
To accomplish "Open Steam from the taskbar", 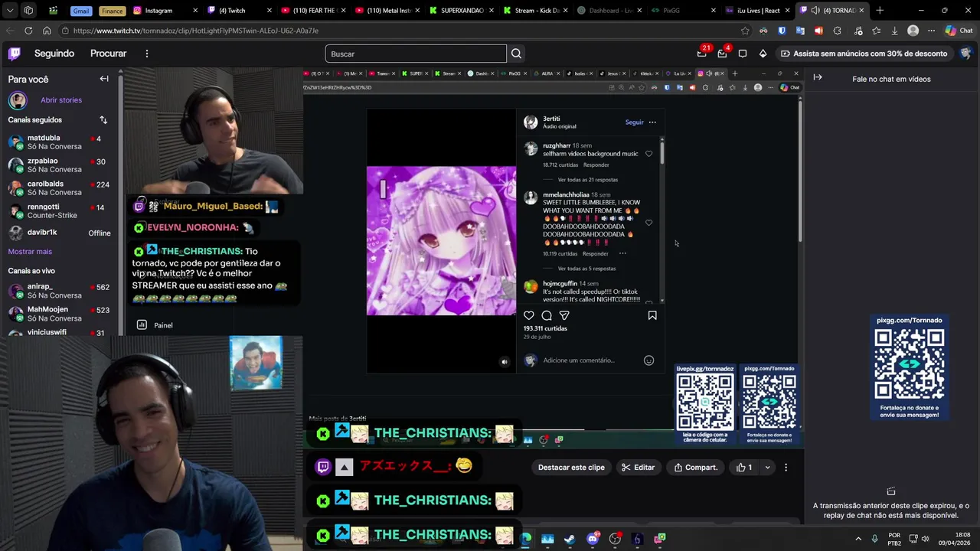I will 570,539.
